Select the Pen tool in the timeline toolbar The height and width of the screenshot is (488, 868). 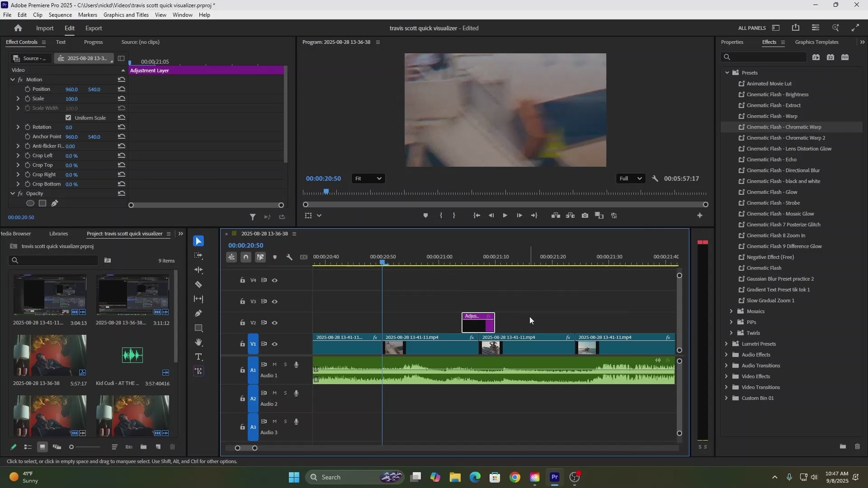click(x=198, y=314)
